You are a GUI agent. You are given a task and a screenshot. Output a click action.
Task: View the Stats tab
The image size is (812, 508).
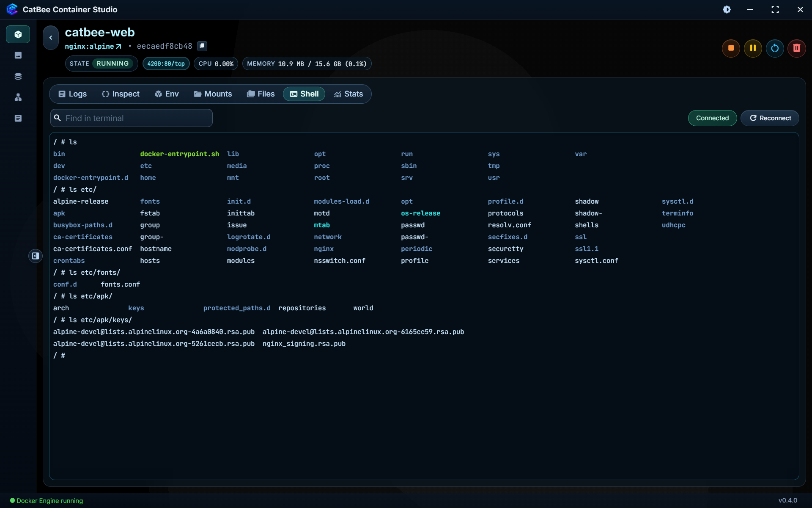(348, 94)
